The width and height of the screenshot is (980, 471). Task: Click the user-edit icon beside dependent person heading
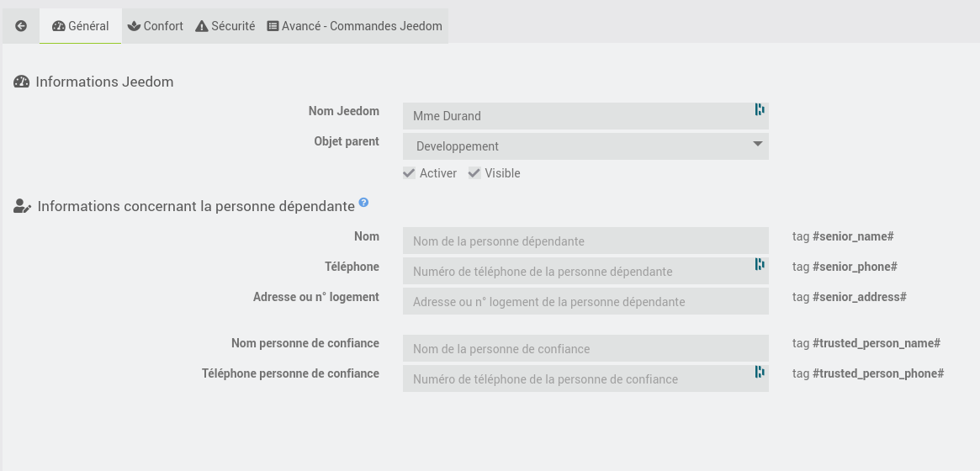22,206
